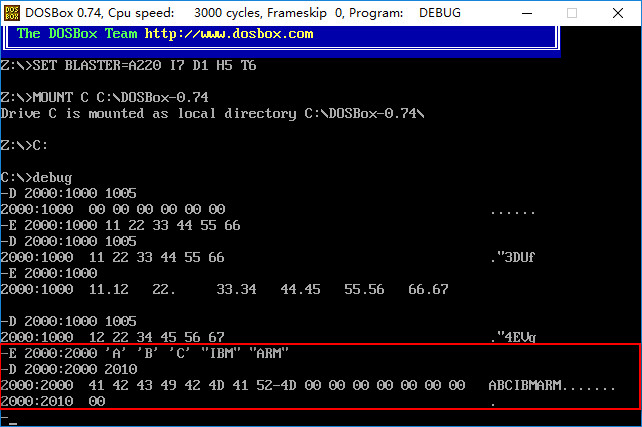The width and height of the screenshot is (642, 427).
Task: Click 'Program: DEBUG' in title bar
Action: (405, 13)
